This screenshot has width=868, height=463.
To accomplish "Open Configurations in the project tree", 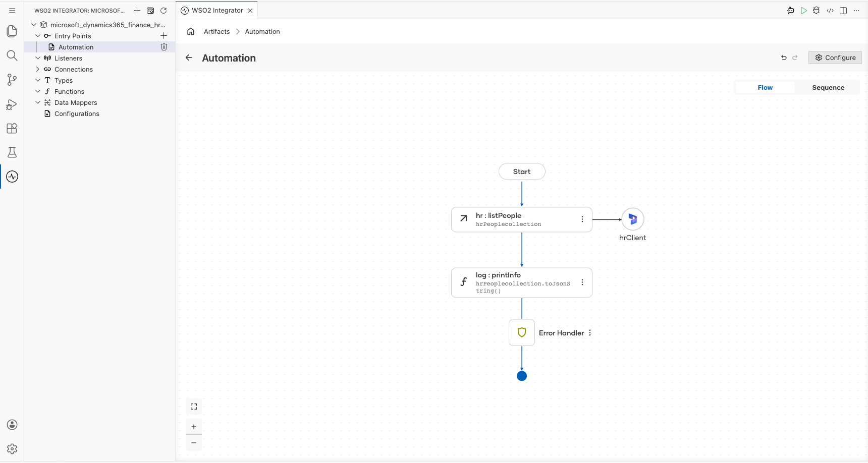I will pos(77,113).
